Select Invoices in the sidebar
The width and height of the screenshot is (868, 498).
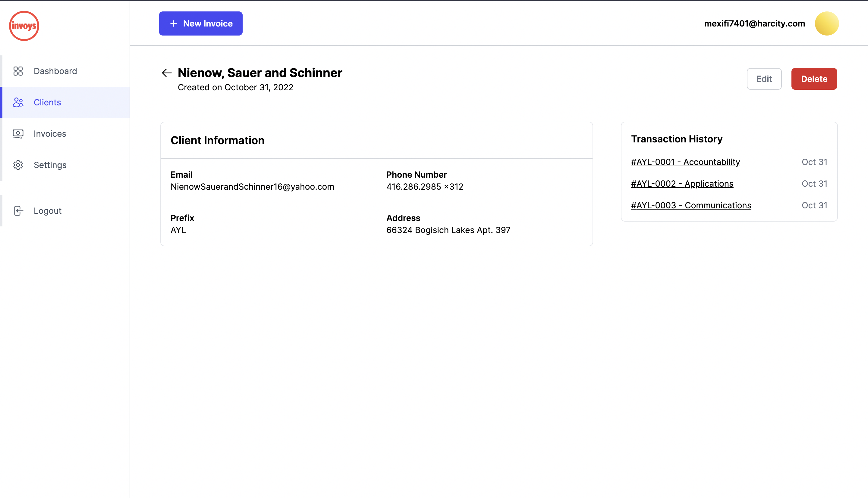click(50, 134)
